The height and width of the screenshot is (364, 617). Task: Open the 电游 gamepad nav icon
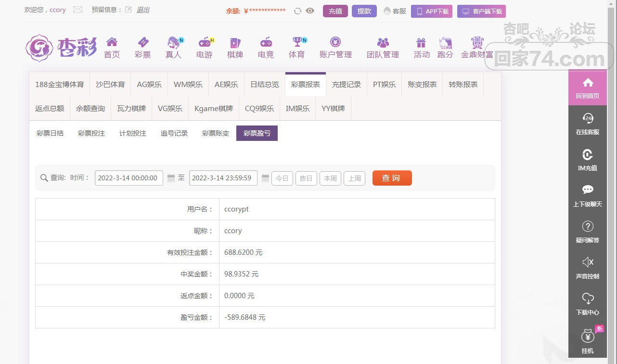click(x=205, y=42)
